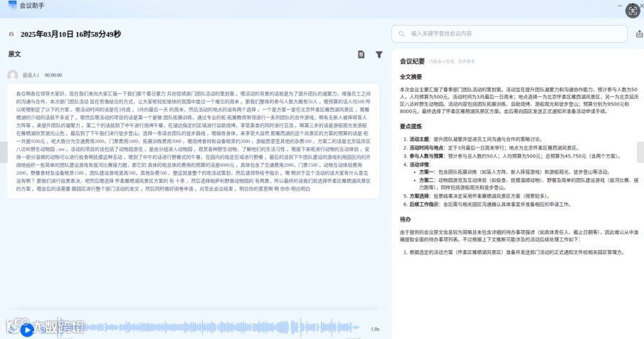
Task: Click the 原文 heading
Action: click(x=14, y=54)
